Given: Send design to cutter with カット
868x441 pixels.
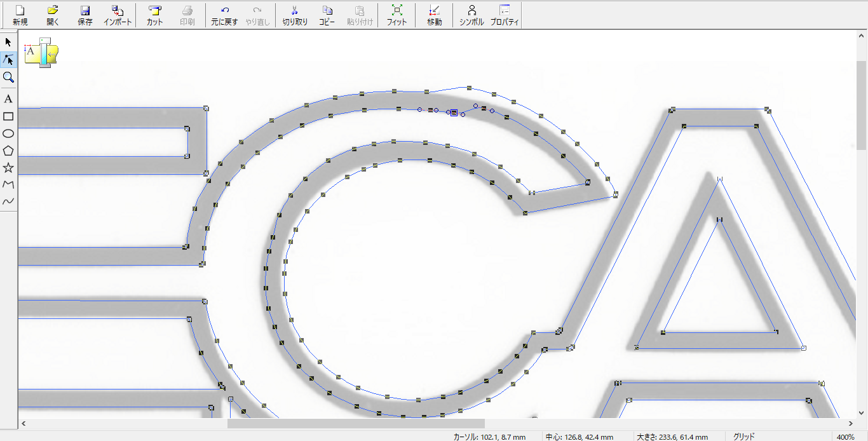Looking at the screenshot, I should tap(154, 15).
